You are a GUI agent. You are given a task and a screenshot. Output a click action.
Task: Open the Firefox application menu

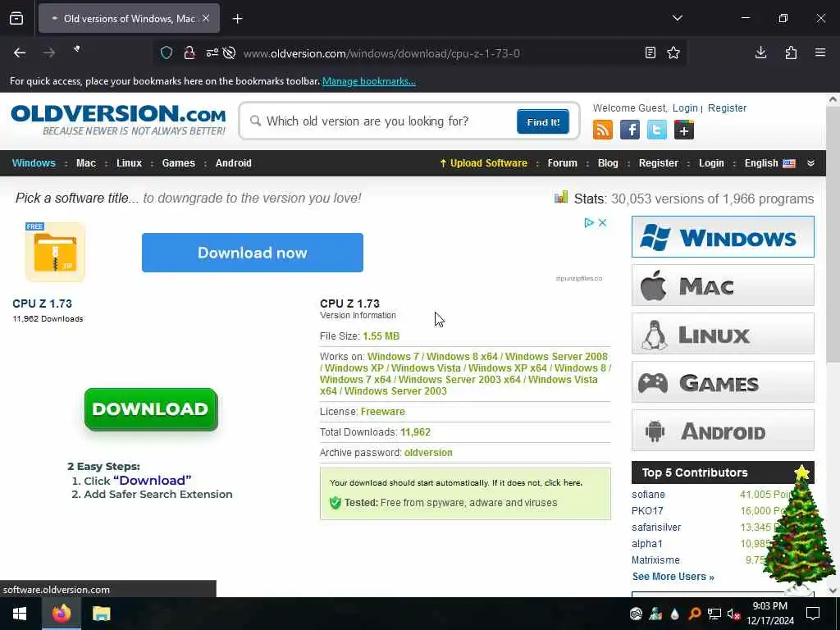click(820, 52)
